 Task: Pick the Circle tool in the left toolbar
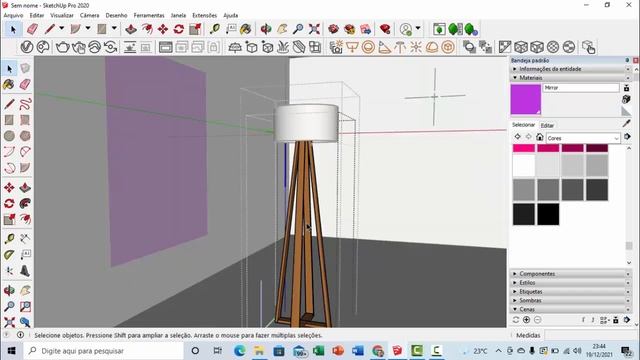9,136
